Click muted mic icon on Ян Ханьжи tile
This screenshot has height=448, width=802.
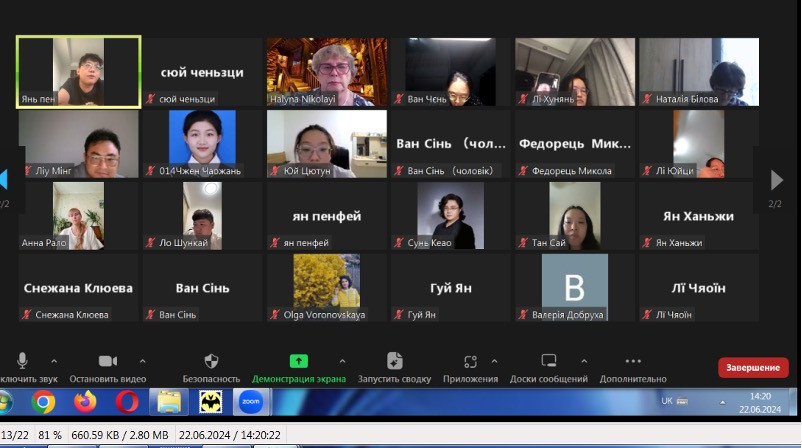coord(647,243)
